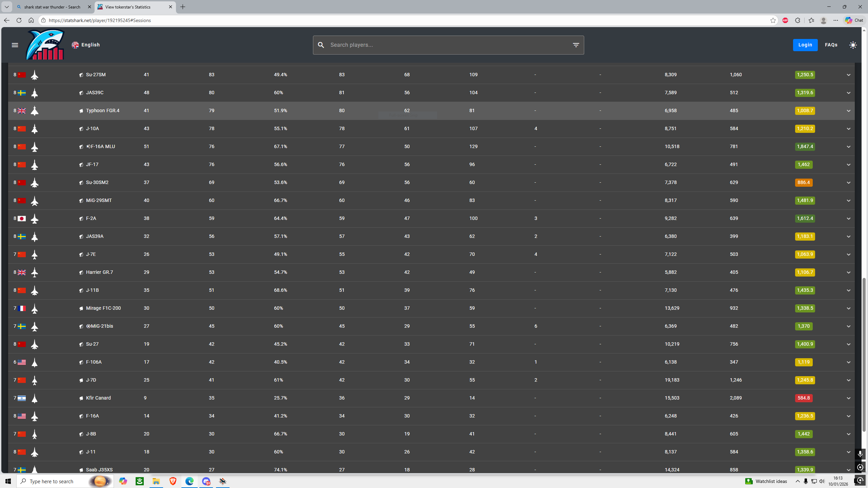This screenshot has width=868, height=488.
Task: Expand the F-16A MLU row chevron
Action: click(848, 147)
